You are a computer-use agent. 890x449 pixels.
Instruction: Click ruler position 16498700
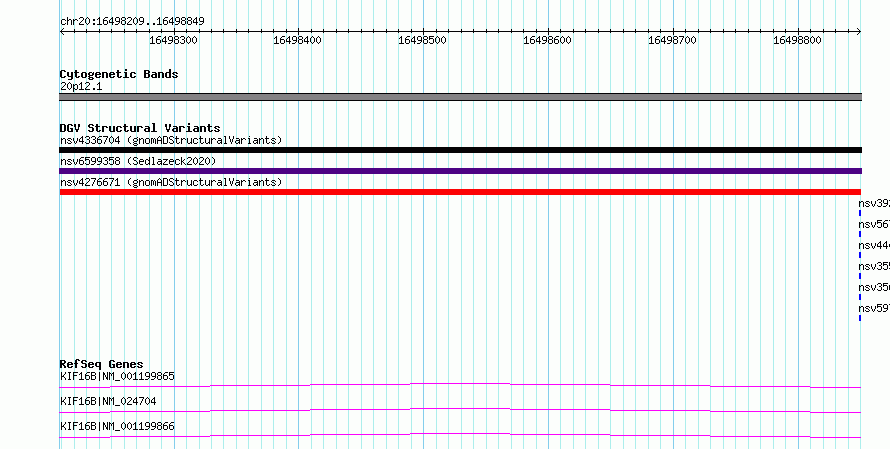click(672, 40)
